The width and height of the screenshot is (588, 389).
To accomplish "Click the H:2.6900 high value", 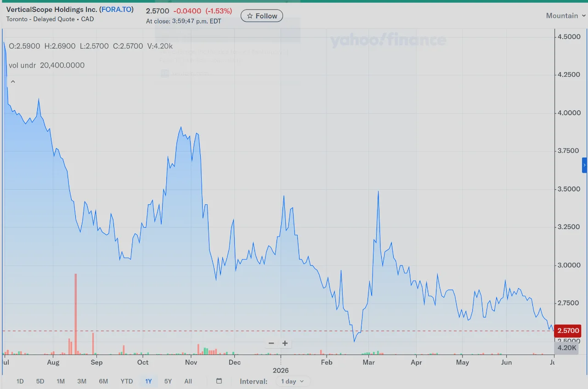I will pos(60,46).
